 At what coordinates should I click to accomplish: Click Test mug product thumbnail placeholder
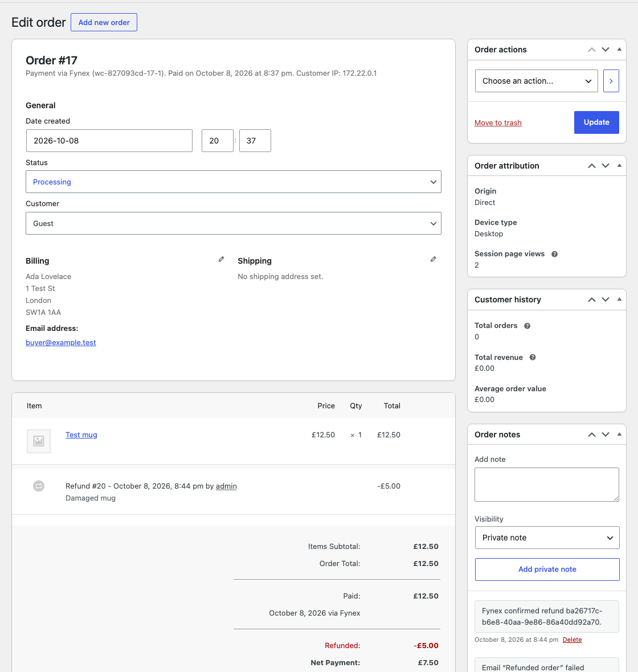click(39, 441)
